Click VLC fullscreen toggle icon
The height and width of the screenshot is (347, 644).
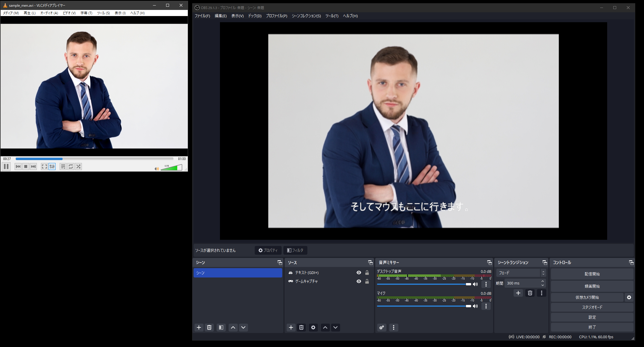pos(44,166)
